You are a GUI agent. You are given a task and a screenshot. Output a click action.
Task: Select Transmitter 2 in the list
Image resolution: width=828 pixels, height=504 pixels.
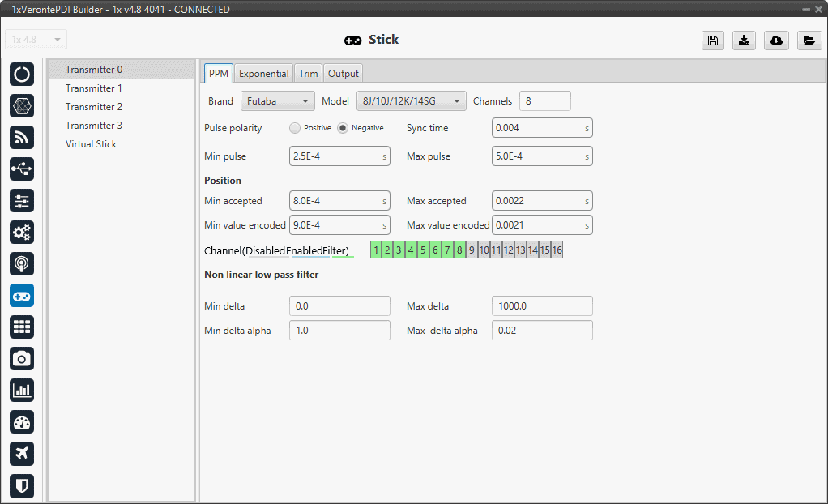point(94,107)
